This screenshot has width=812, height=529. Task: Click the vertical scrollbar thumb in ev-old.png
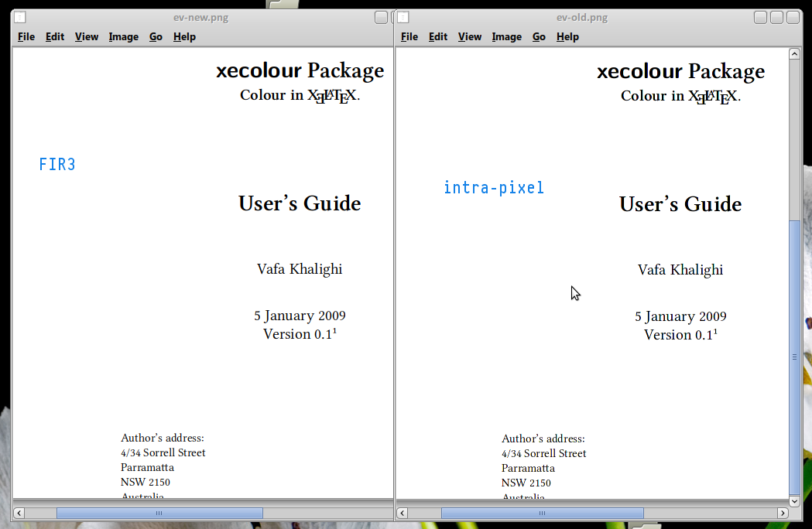coord(794,356)
